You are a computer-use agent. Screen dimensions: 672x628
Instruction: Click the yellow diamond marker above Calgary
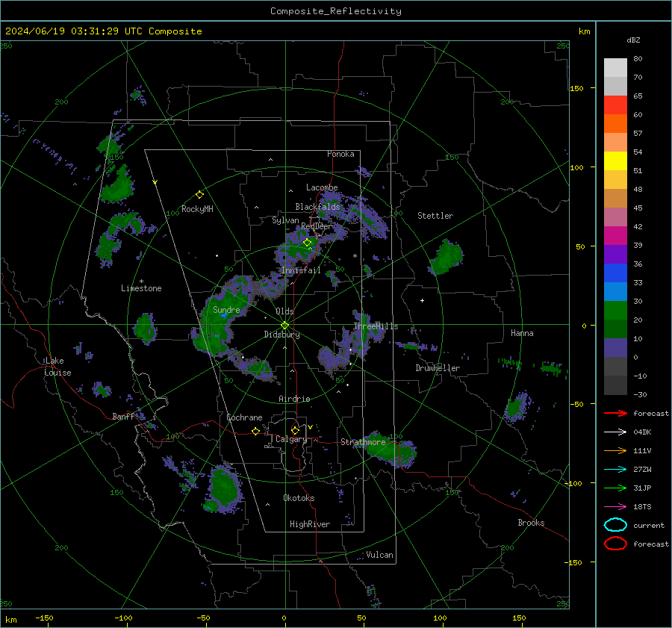pyautogui.click(x=295, y=430)
